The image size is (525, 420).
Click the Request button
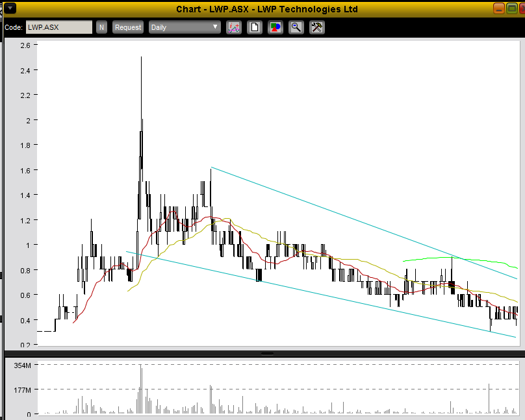(128, 27)
